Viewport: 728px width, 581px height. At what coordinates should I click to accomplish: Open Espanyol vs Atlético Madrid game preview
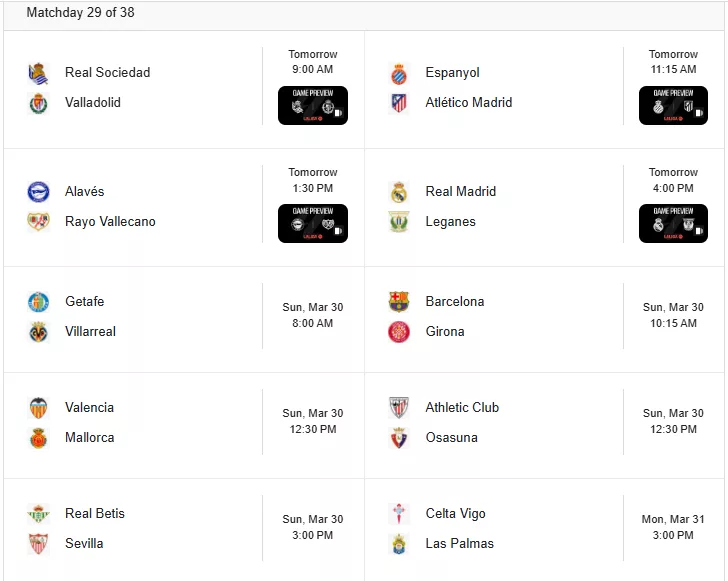pyautogui.click(x=673, y=105)
